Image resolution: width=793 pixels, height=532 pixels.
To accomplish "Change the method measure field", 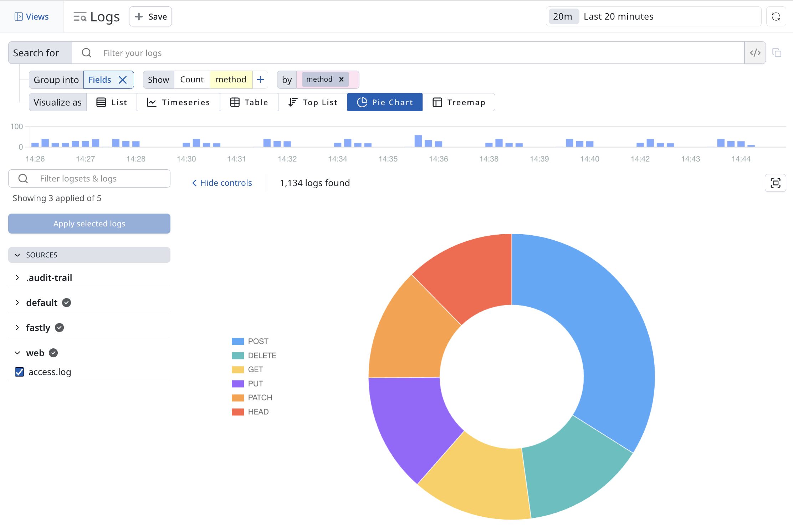I will pyautogui.click(x=231, y=80).
